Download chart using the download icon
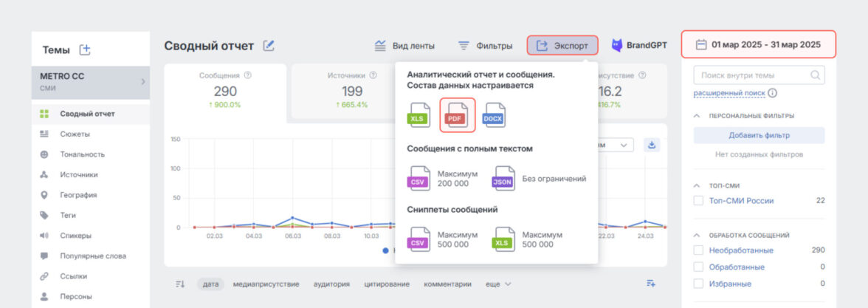Image resolution: width=868 pixels, height=308 pixels. (x=652, y=145)
